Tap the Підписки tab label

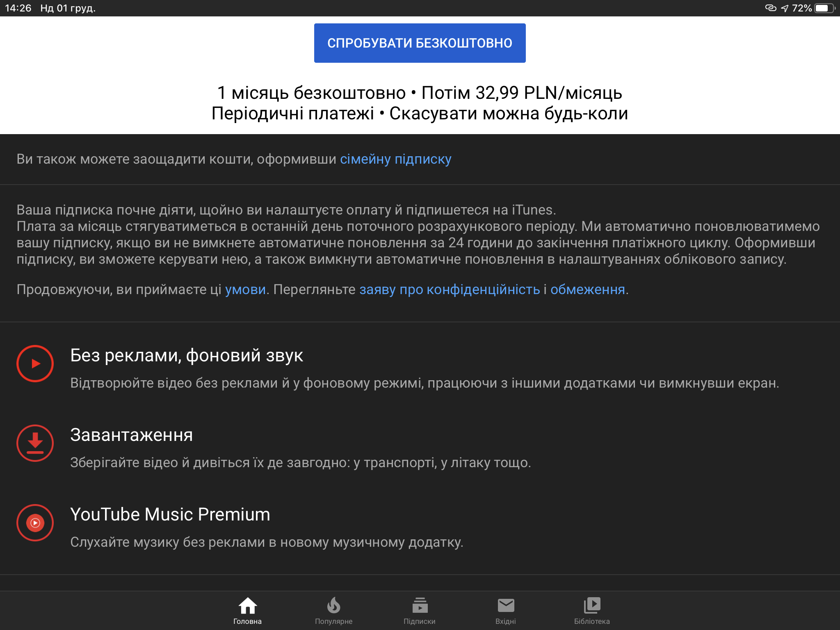coord(420,621)
